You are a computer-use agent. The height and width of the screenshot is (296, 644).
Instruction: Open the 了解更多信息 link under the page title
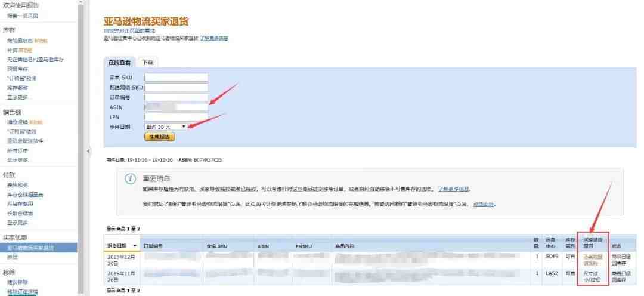pos(213,38)
